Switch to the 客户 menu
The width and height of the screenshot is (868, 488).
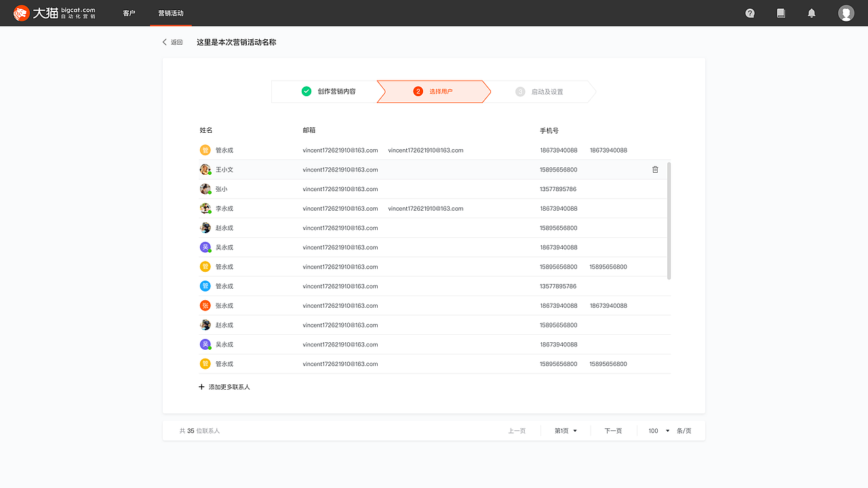point(129,13)
